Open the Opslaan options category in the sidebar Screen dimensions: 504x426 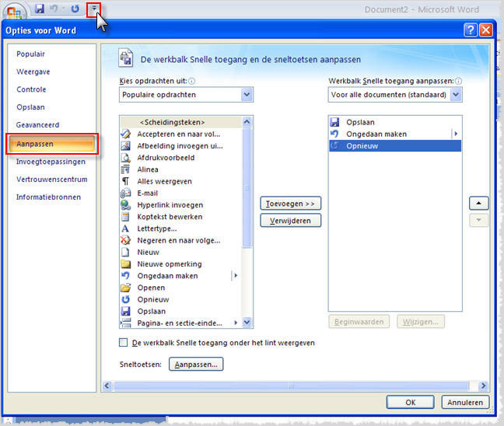(30, 107)
